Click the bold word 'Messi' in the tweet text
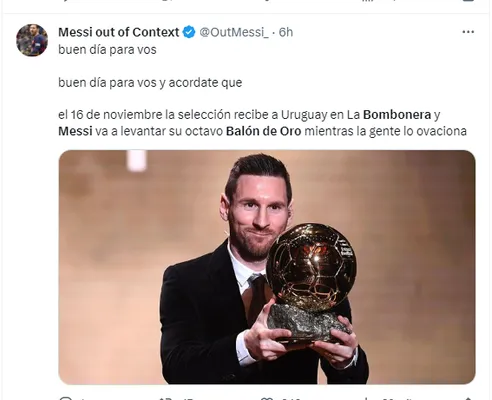Screen dimensions: 492x400 click(x=75, y=131)
